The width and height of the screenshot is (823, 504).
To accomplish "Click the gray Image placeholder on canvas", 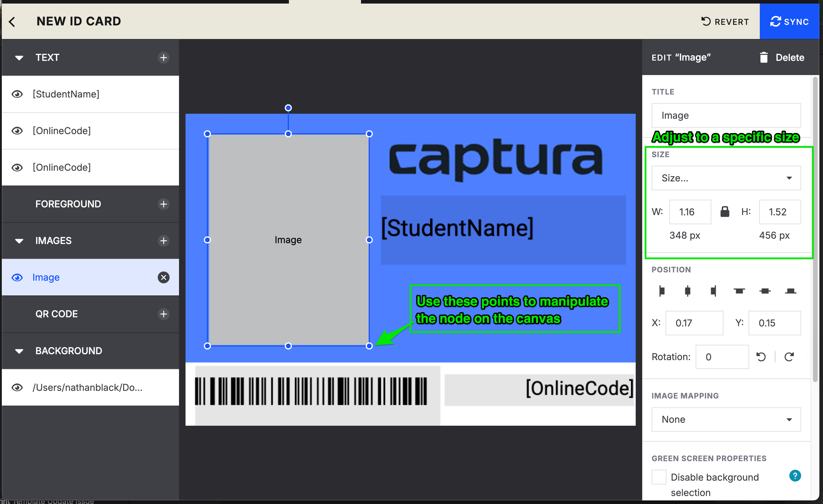I will coord(288,240).
